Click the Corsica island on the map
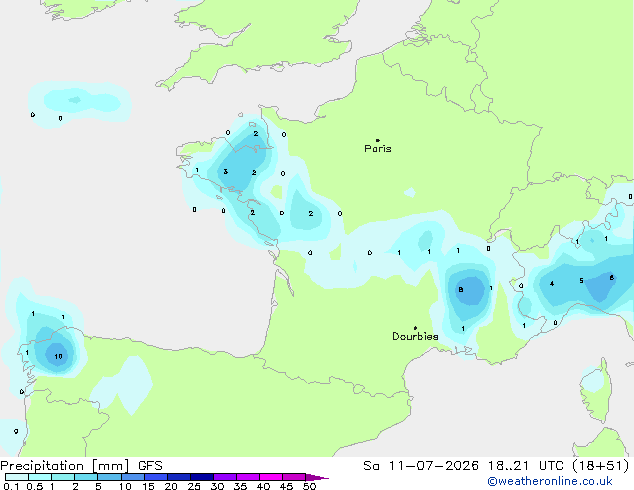The height and width of the screenshot is (490, 634). [x=598, y=392]
